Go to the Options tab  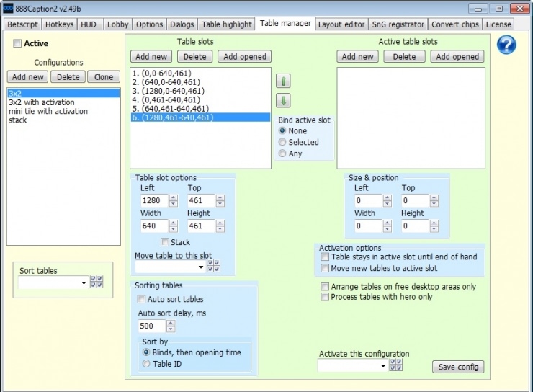150,24
